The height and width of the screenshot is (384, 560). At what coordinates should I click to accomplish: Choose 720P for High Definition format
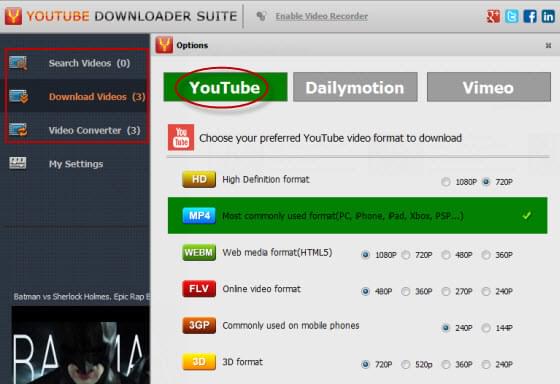pyautogui.click(x=486, y=182)
